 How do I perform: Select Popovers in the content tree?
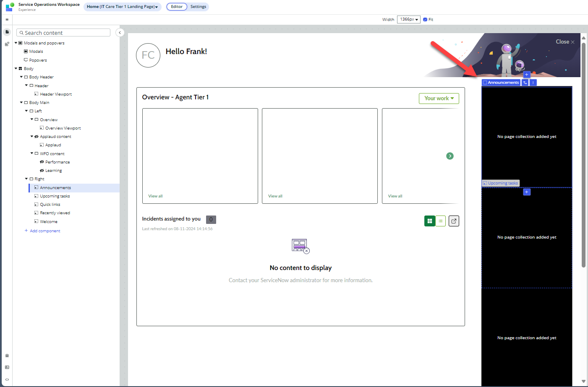38,60
